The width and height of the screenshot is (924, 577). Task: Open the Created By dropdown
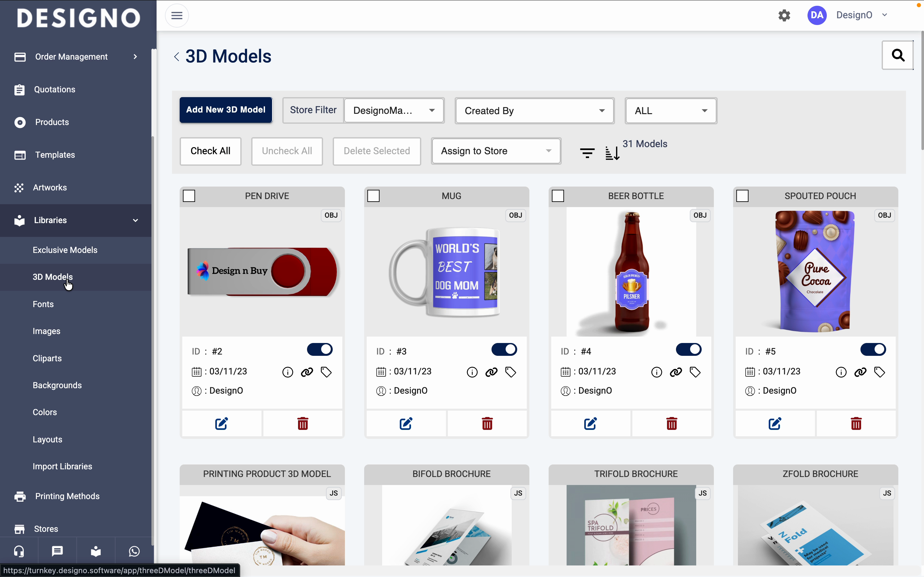535,111
